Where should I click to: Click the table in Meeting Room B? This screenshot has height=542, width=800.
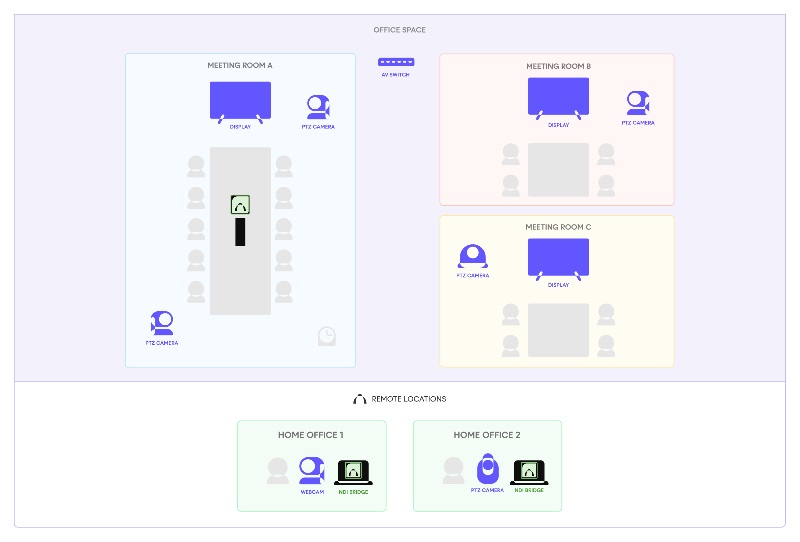coord(558,169)
